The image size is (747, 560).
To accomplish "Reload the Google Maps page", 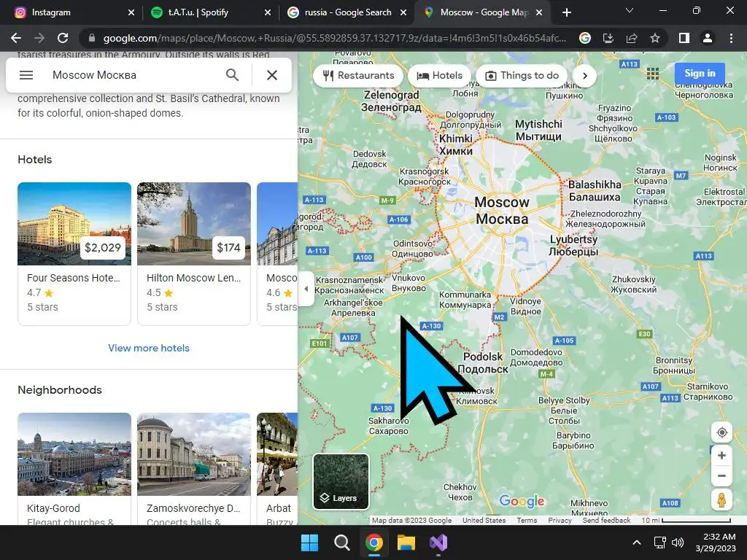I will click(63, 38).
